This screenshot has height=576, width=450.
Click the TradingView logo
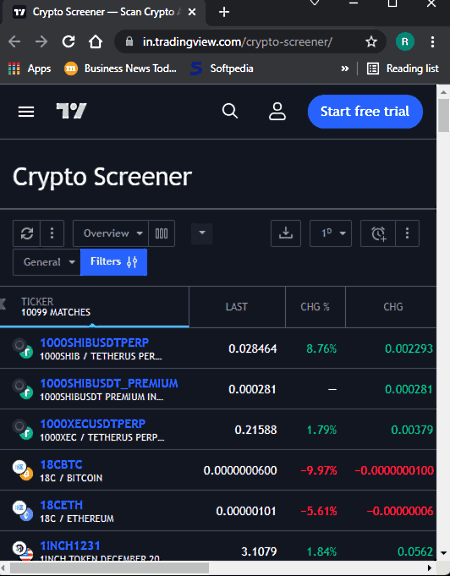pos(71,111)
